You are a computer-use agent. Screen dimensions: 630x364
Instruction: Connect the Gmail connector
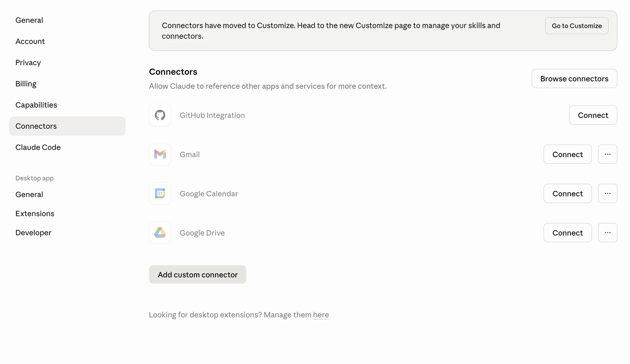(567, 154)
